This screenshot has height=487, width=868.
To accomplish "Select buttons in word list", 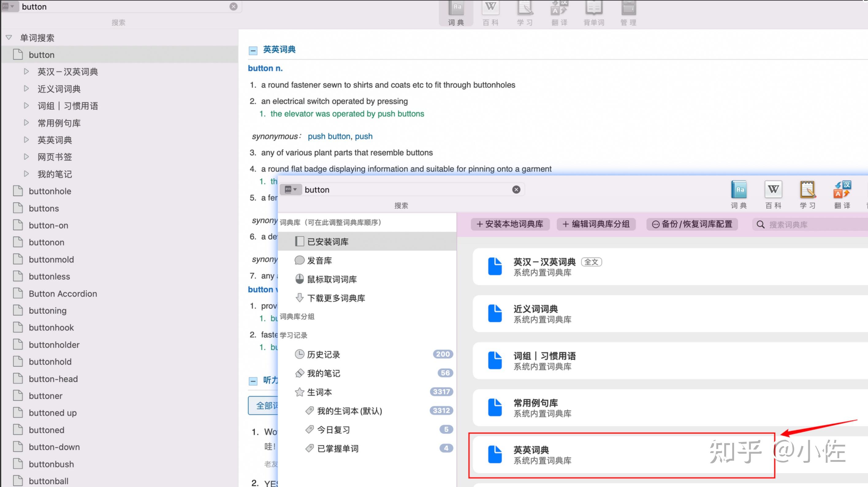I will 120,208.
